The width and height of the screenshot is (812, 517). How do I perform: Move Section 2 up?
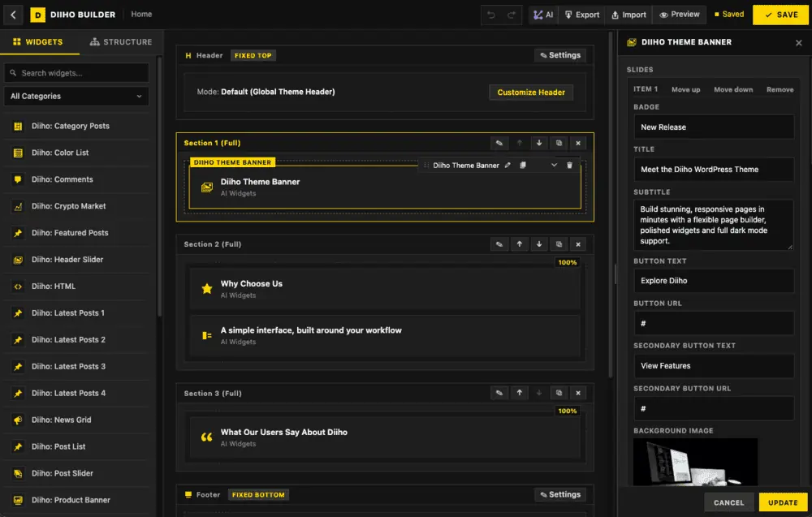point(520,244)
